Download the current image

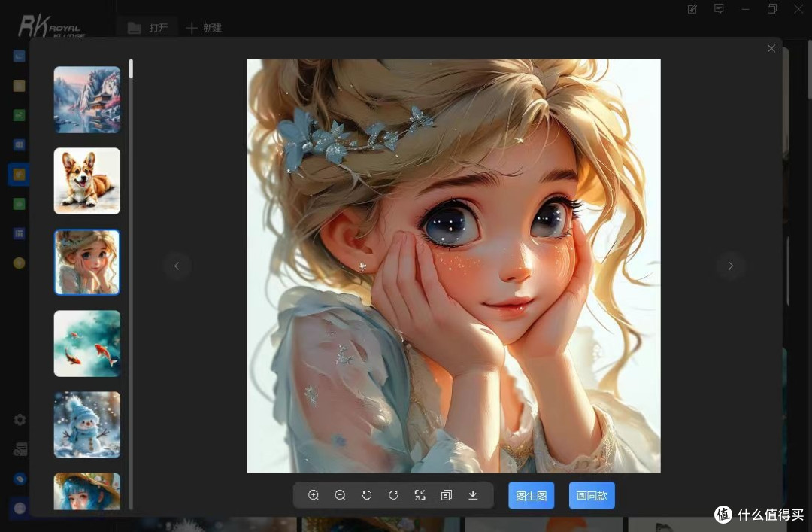tap(473, 495)
